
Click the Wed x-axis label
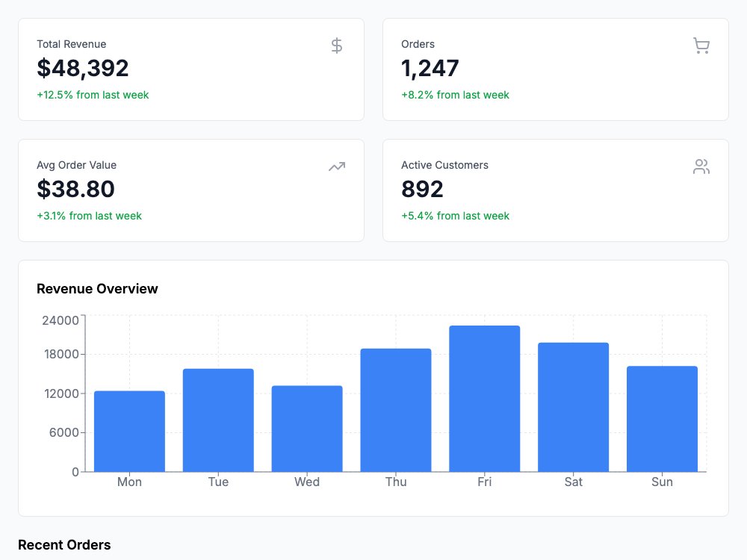(307, 482)
